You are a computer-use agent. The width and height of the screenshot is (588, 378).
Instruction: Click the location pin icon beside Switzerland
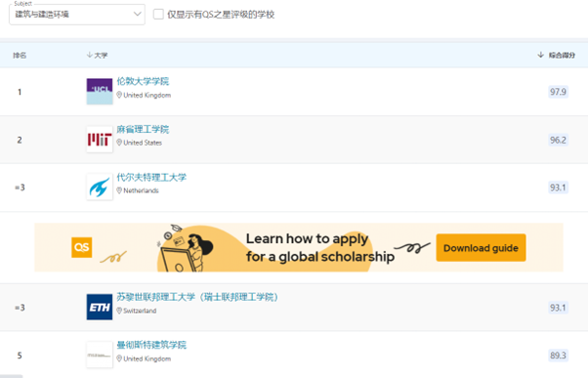click(119, 311)
